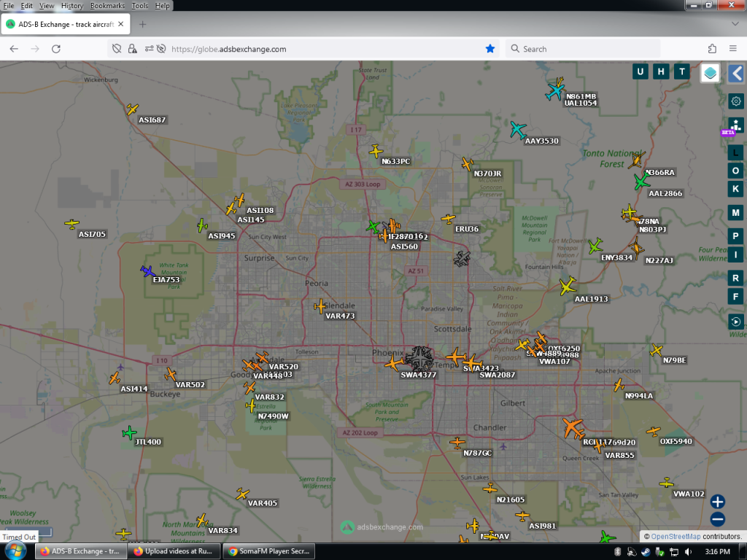The width and height of the screenshot is (747, 560).
Task: Switch to Upload videos taskbar window
Action: pyautogui.click(x=174, y=551)
